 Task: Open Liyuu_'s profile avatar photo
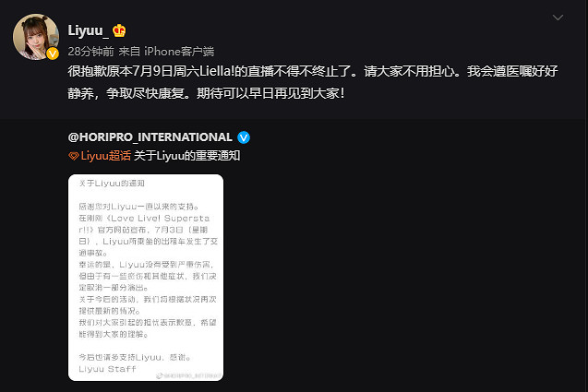coord(36,37)
